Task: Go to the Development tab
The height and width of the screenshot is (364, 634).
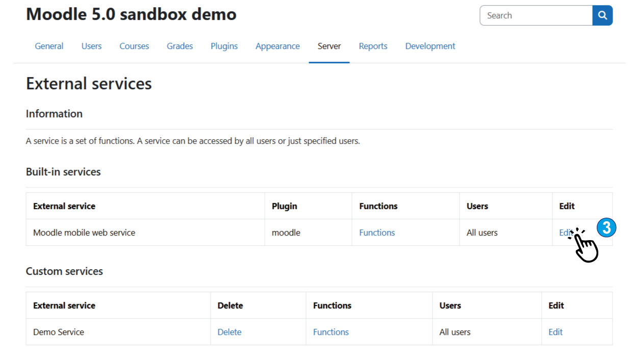Action: pyautogui.click(x=430, y=46)
